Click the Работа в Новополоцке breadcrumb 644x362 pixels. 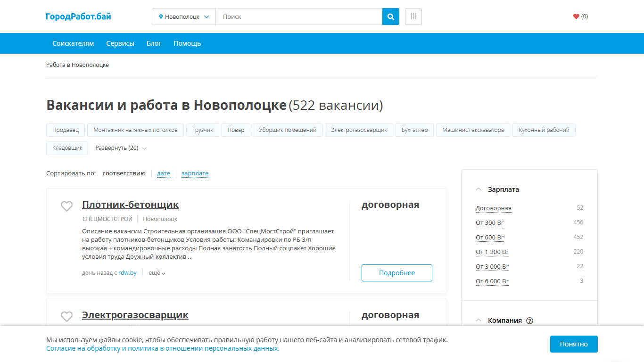coord(77,65)
